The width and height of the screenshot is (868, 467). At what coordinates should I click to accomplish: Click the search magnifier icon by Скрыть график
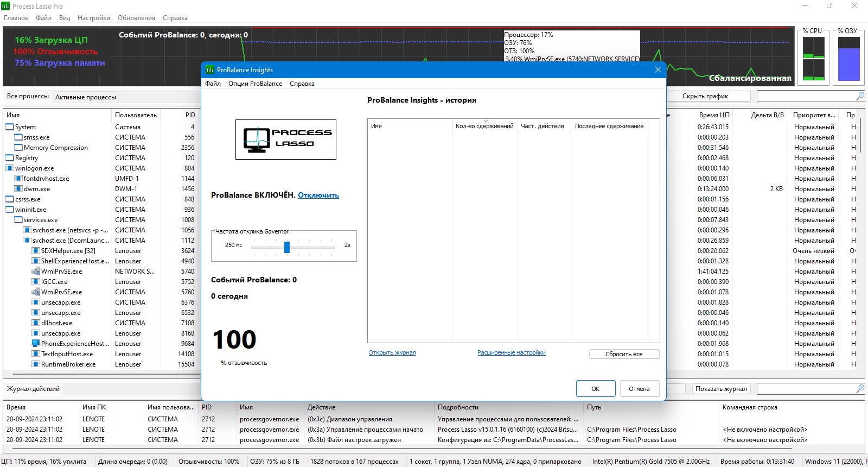[x=860, y=96]
